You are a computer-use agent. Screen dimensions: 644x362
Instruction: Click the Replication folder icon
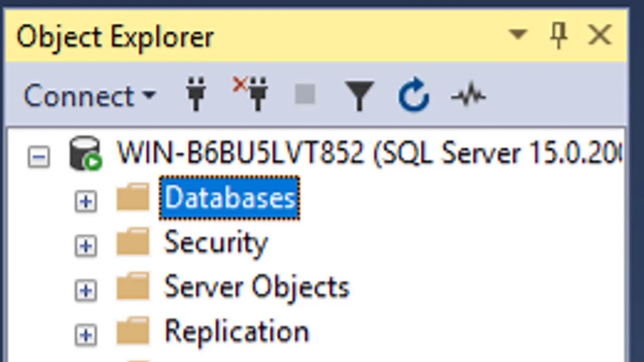[133, 330]
